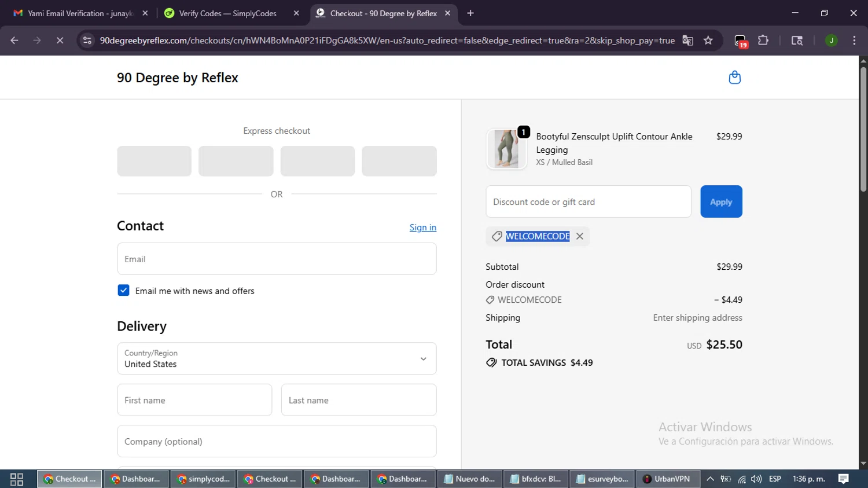
Task: Show hidden system tray icons
Action: click(710, 479)
